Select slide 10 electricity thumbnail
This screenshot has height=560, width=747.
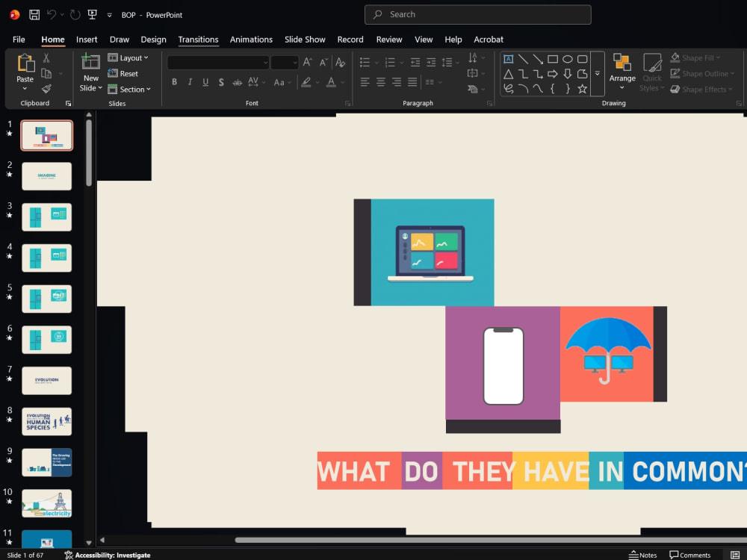pyautogui.click(x=46, y=503)
